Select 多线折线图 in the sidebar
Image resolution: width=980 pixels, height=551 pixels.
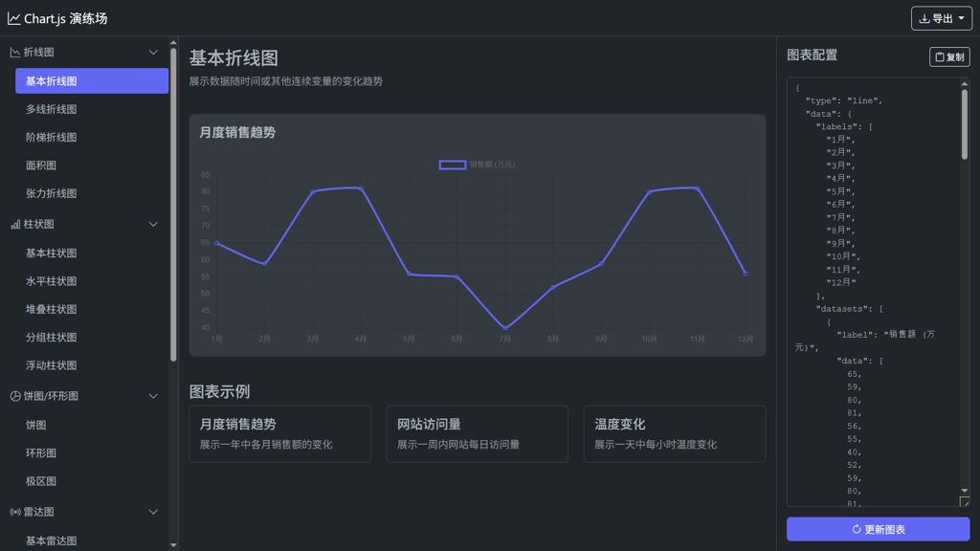pyautogui.click(x=52, y=109)
